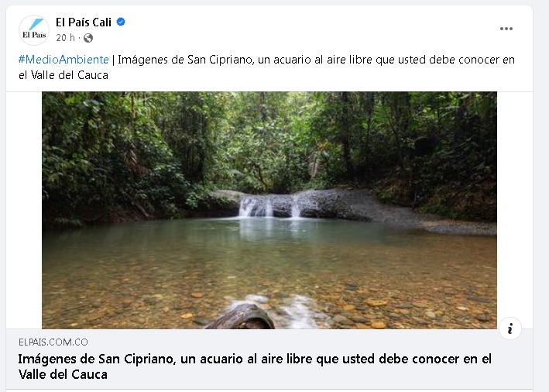Open the link info 'i' button

pyautogui.click(x=510, y=328)
